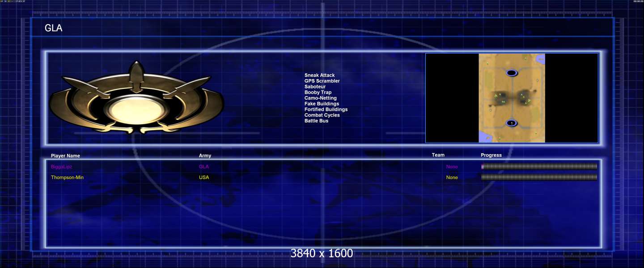Viewport: 644px width, 268px height.
Task: Click the Army column header
Action: coord(205,156)
